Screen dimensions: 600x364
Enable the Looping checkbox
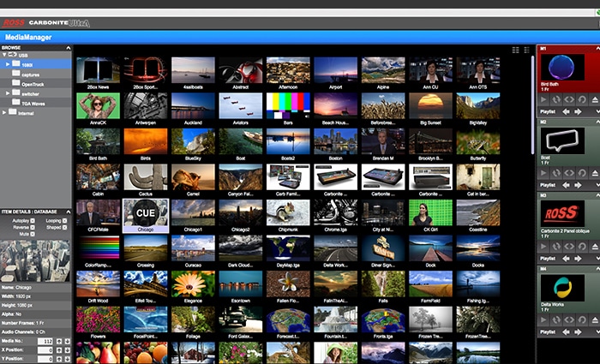[64, 221]
